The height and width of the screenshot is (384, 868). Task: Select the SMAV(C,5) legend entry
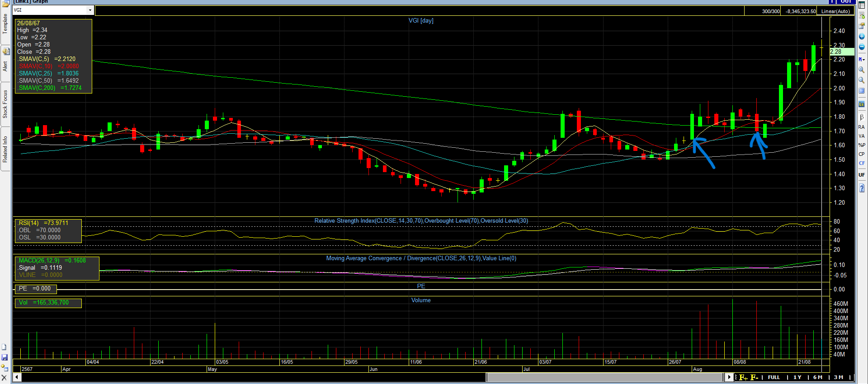[47, 59]
